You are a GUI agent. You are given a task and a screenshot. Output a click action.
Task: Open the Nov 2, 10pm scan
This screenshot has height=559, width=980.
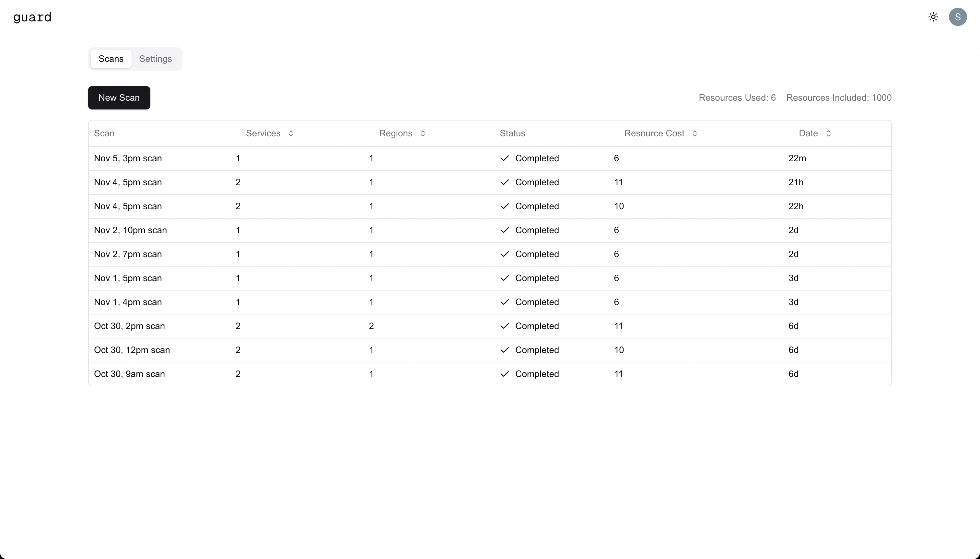130,230
